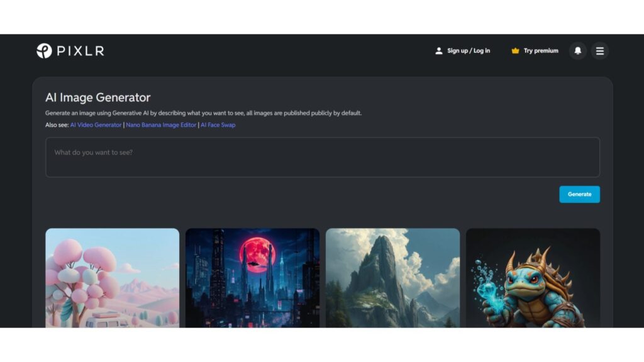Click the AI Image Generator heading
Screen dimensions: 644x362
tap(98, 97)
